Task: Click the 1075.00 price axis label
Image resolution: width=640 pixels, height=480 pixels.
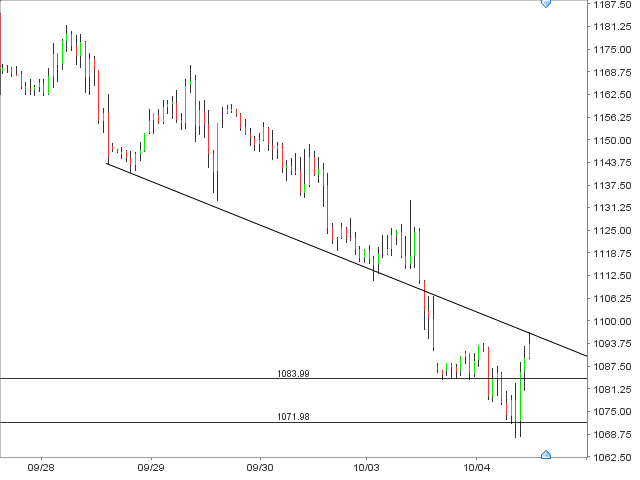Action: 612,411
